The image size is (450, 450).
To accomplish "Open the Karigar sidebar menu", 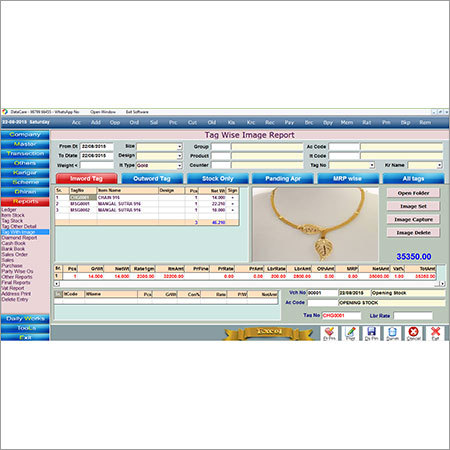I will (25, 173).
